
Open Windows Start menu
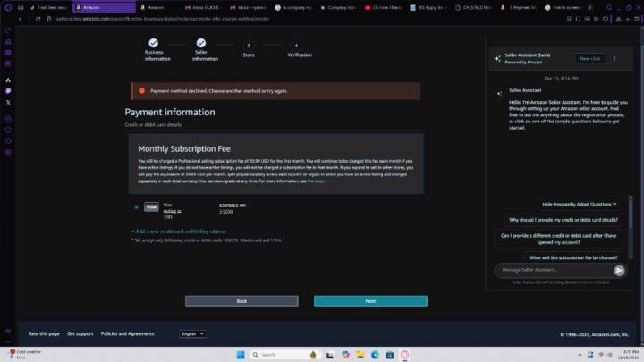pos(241,355)
